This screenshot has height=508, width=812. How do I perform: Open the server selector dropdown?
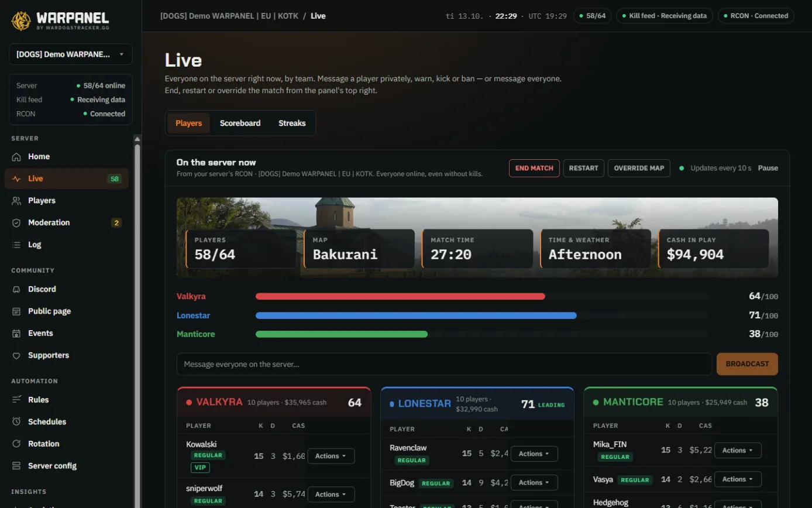click(71, 54)
